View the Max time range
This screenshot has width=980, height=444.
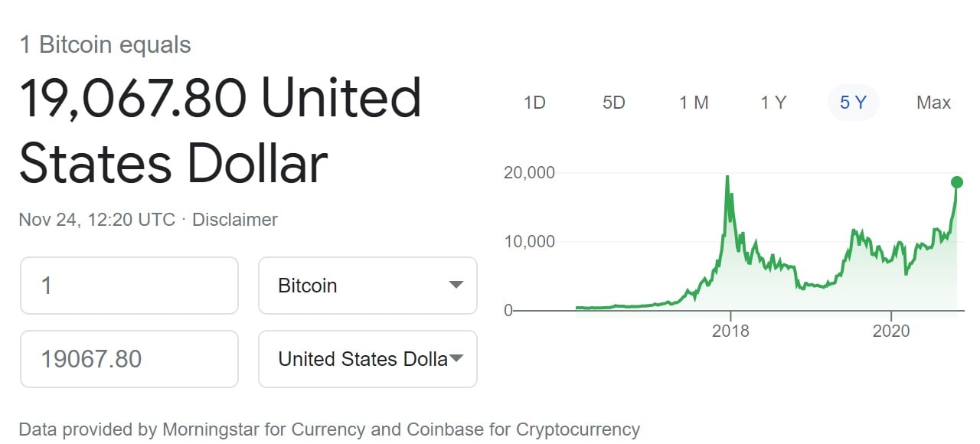coord(933,103)
